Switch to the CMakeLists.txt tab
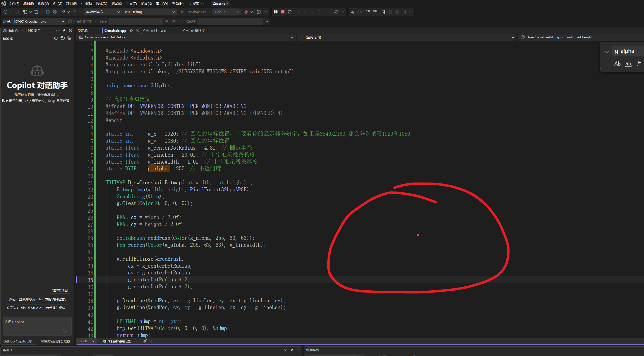 click(x=155, y=31)
